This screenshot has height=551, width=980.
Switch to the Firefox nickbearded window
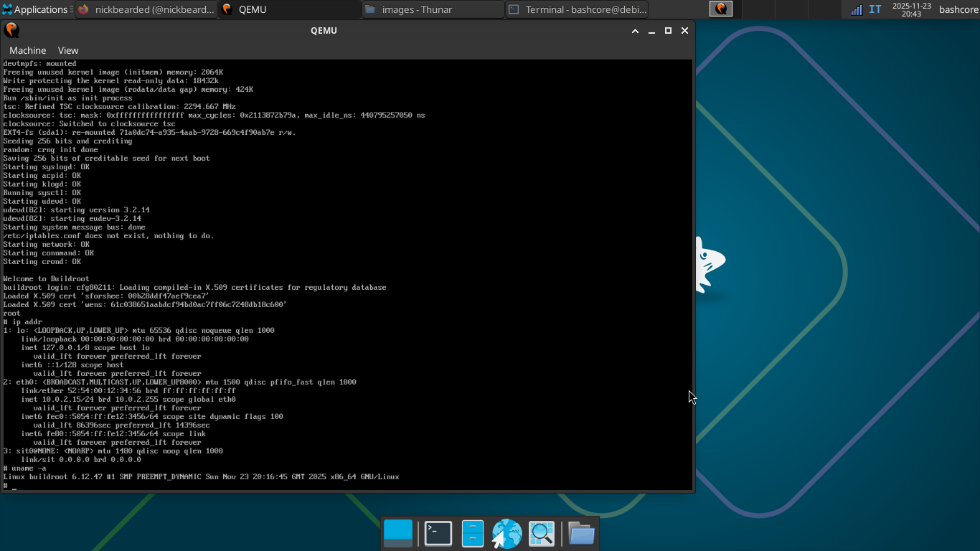[146, 9]
